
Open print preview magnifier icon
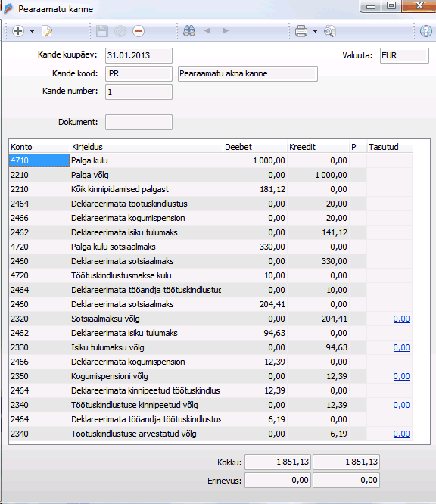pyautogui.click(x=329, y=31)
